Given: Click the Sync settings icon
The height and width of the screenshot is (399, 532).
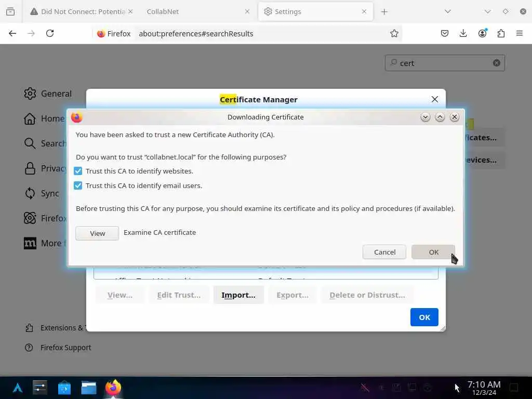Looking at the screenshot, I should (x=30, y=193).
